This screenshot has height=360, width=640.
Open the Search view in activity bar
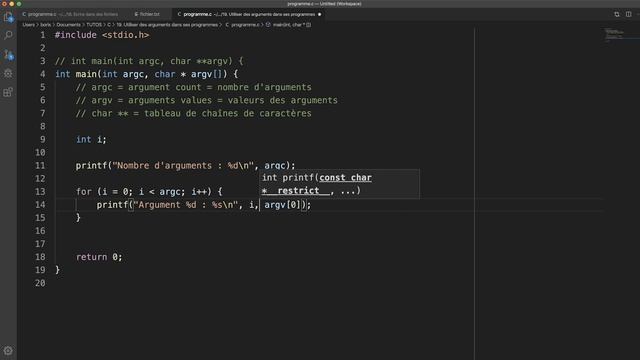coord(8,36)
